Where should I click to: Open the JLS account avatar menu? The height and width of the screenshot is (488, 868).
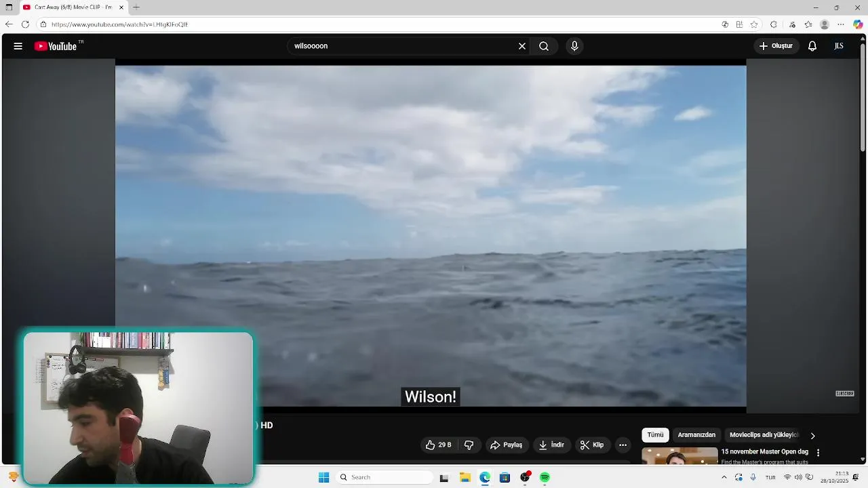[x=839, y=46]
